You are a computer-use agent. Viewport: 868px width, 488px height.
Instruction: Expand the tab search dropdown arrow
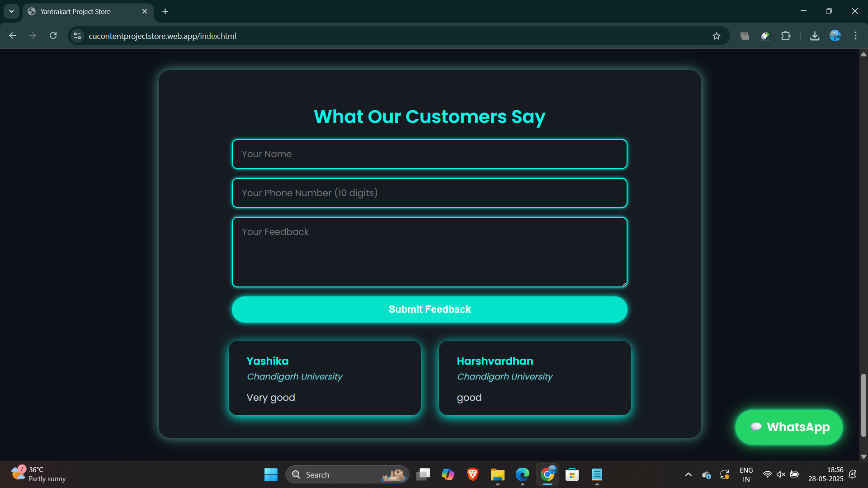tap(11, 11)
